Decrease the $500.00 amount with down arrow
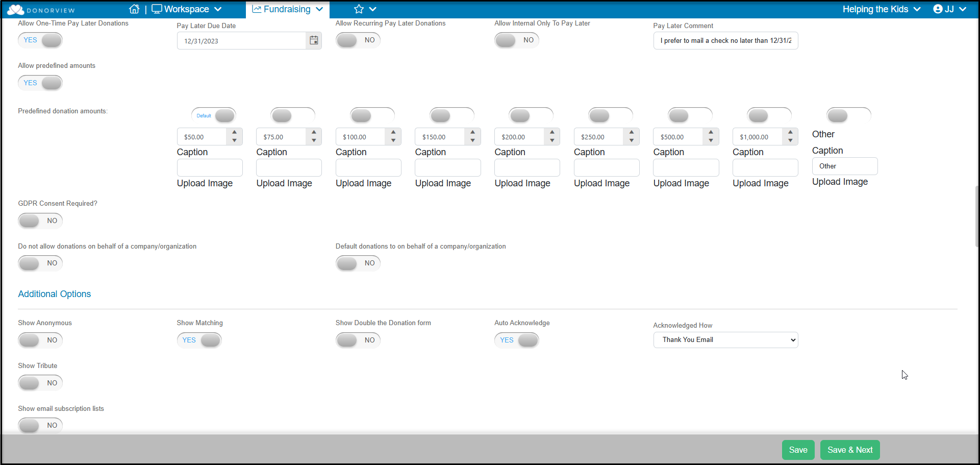The image size is (980, 465). 711,140
